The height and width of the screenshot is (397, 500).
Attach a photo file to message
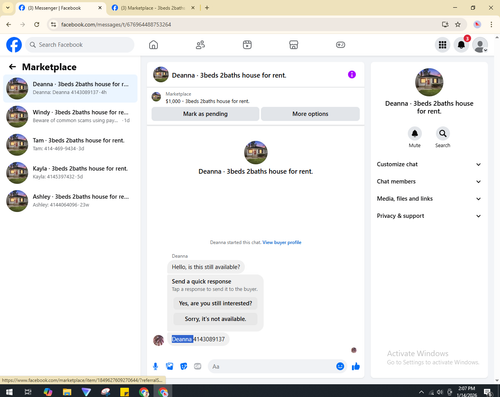pyautogui.click(x=169, y=367)
